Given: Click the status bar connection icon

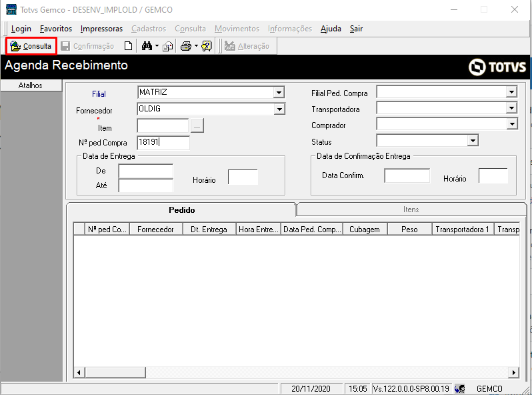Looking at the screenshot, I should click(x=460, y=388).
